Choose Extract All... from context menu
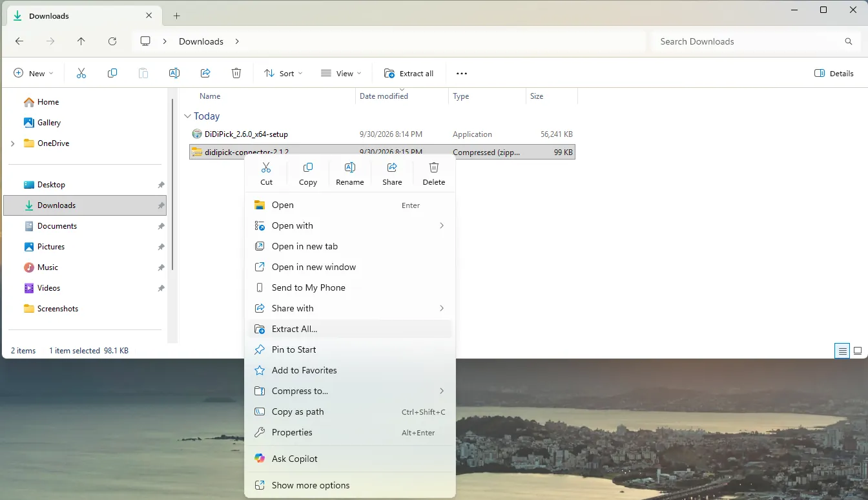The width and height of the screenshot is (868, 500). click(349, 329)
